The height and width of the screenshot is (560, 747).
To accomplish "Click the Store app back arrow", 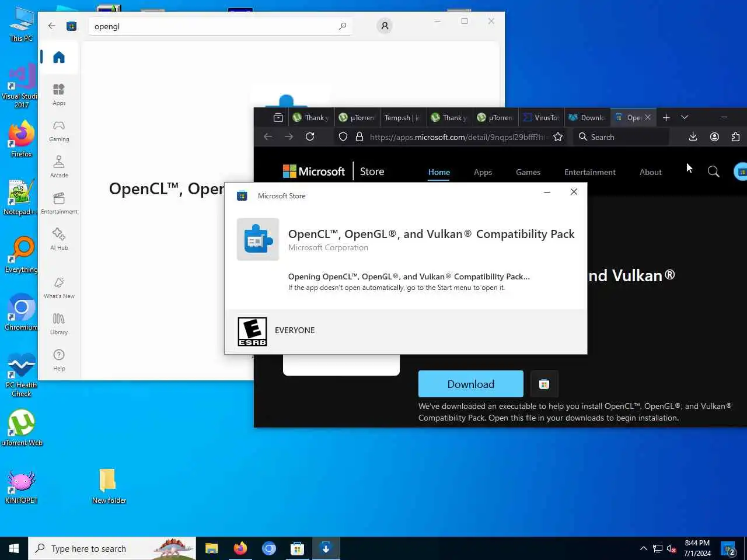I will coord(52,26).
